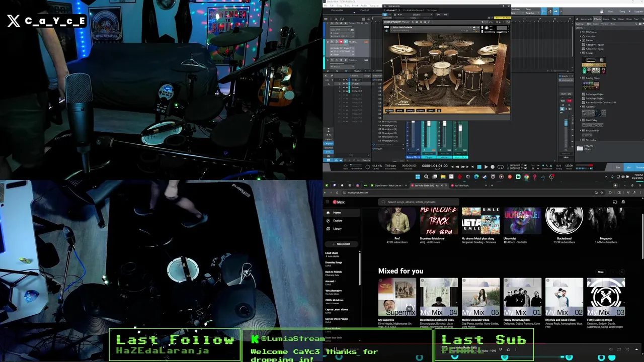Screen dimensions: 644x362
Task: Expand the Recent folder in the browser
Action: tap(581, 40)
